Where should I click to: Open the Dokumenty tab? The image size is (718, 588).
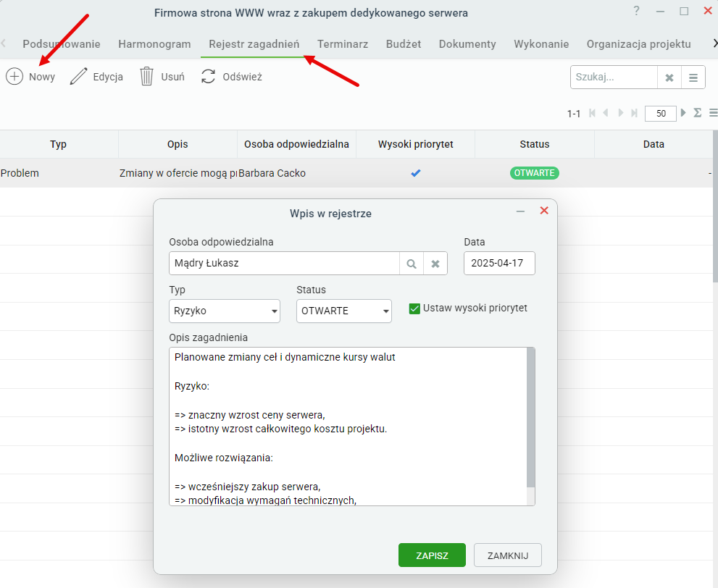[467, 44]
